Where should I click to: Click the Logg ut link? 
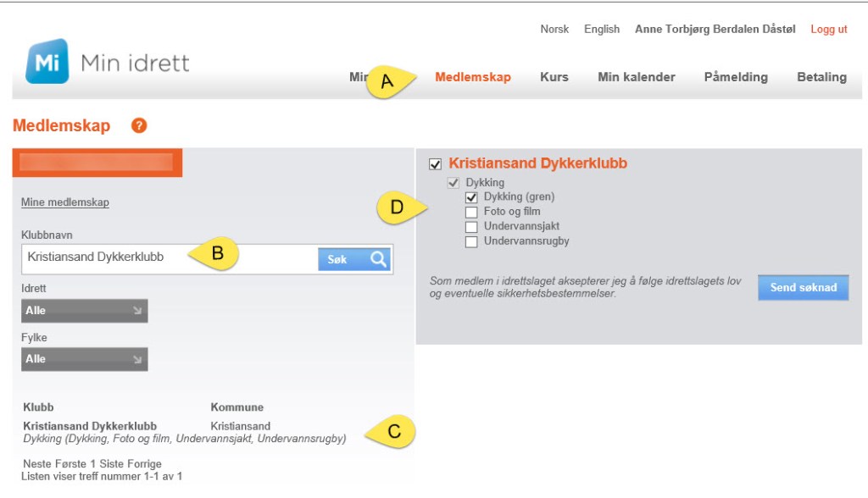pyautogui.click(x=828, y=29)
